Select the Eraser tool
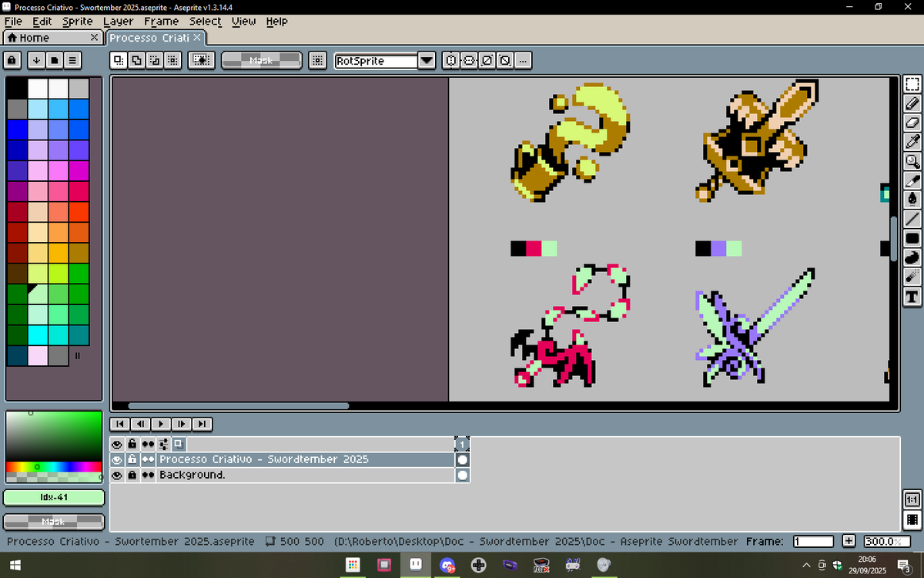The width and height of the screenshot is (924, 578). pyautogui.click(x=912, y=123)
